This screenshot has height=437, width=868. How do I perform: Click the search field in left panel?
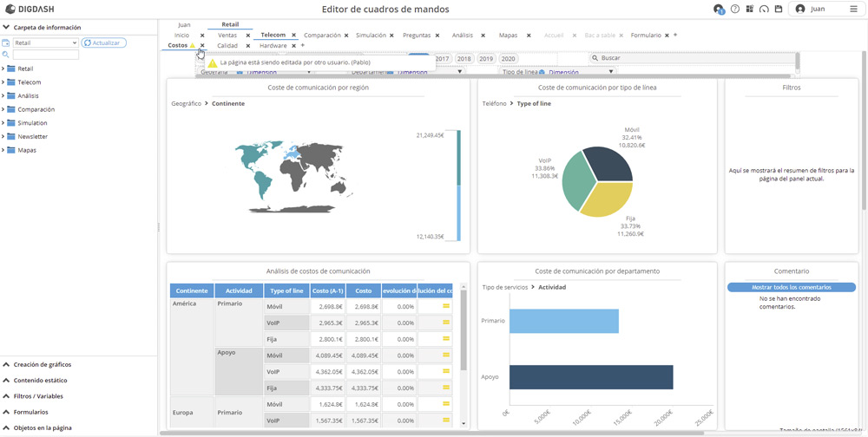tap(46, 55)
